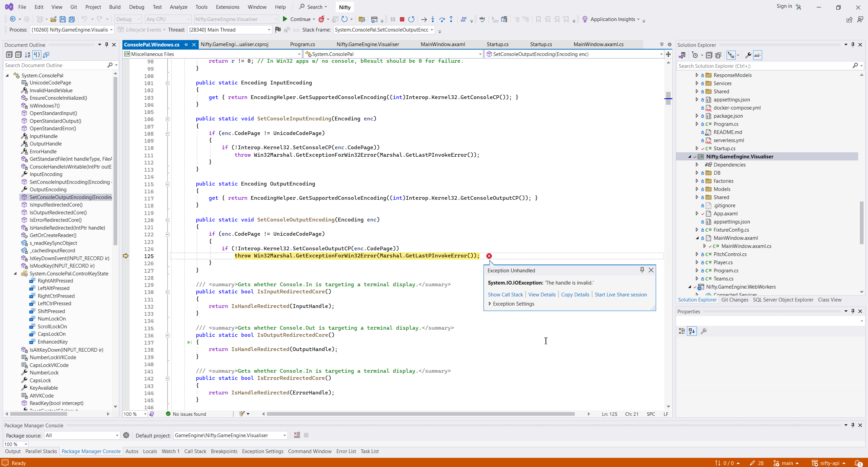The height and width of the screenshot is (467, 868).
Task: Switch to the Program.cs editor tab
Action: tap(302, 44)
